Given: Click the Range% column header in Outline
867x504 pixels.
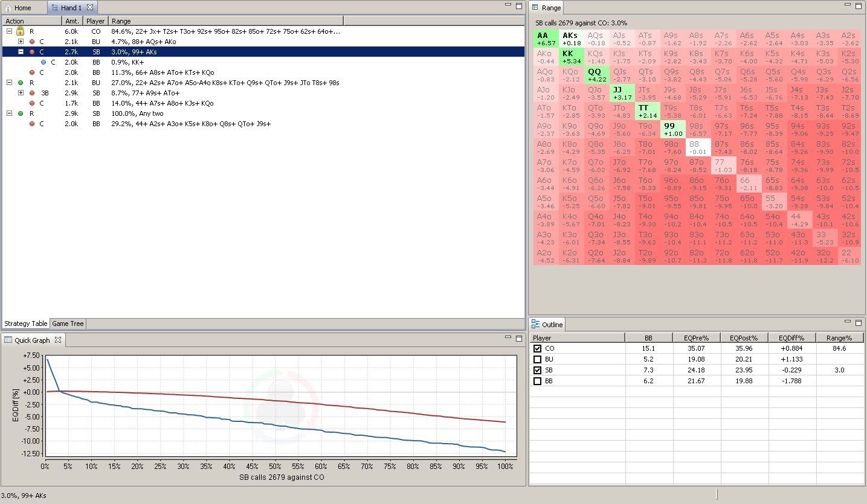Looking at the screenshot, I should coord(839,338).
